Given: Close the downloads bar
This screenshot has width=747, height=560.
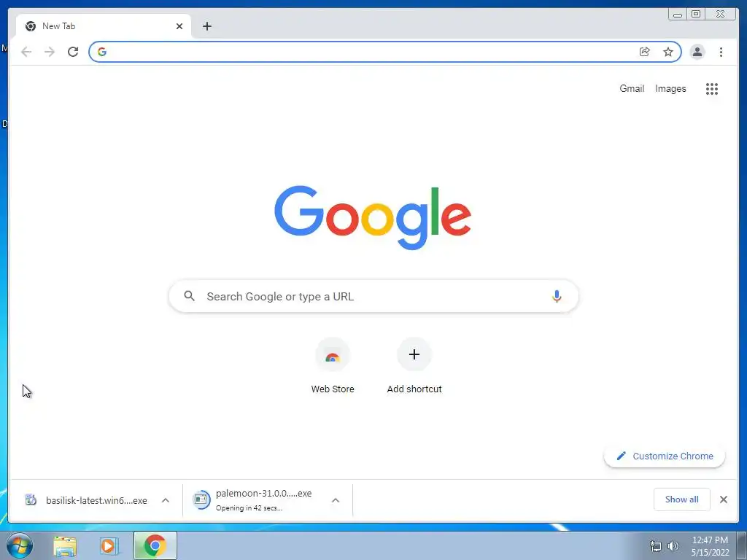Looking at the screenshot, I should click(723, 499).
